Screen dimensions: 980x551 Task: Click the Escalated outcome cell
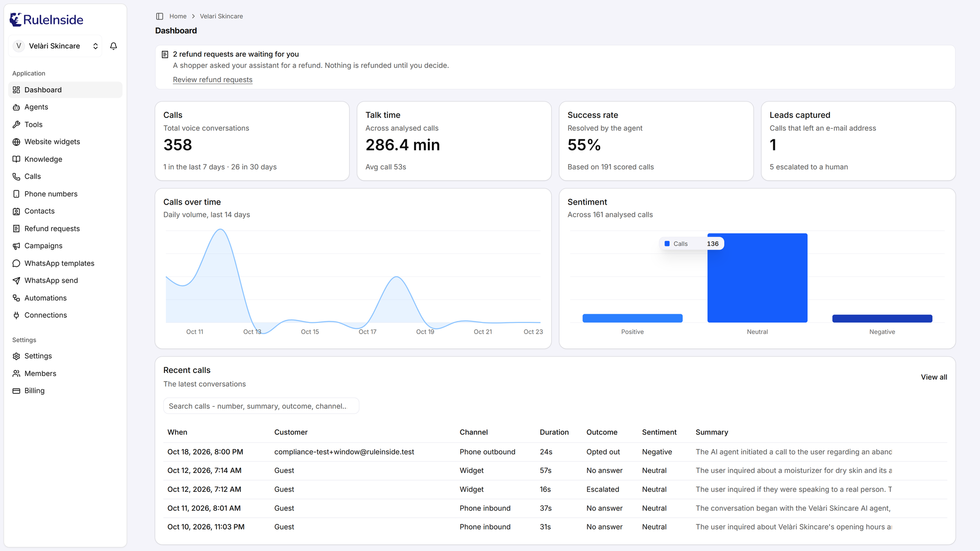pos(602,489)
